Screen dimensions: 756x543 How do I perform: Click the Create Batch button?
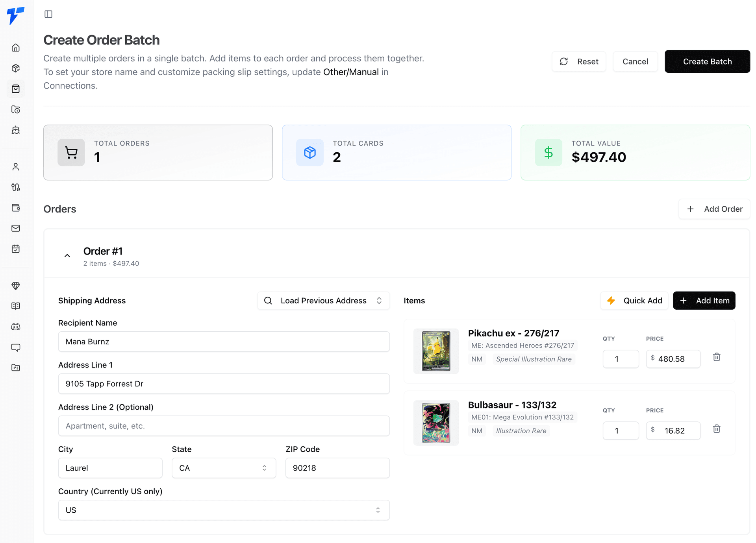[x=707, y=61]
